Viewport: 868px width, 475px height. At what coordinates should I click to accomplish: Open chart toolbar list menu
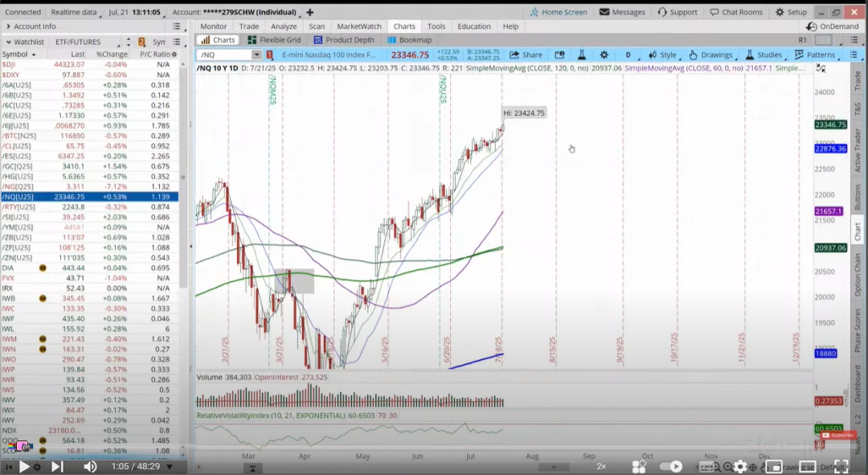(854, 55)
